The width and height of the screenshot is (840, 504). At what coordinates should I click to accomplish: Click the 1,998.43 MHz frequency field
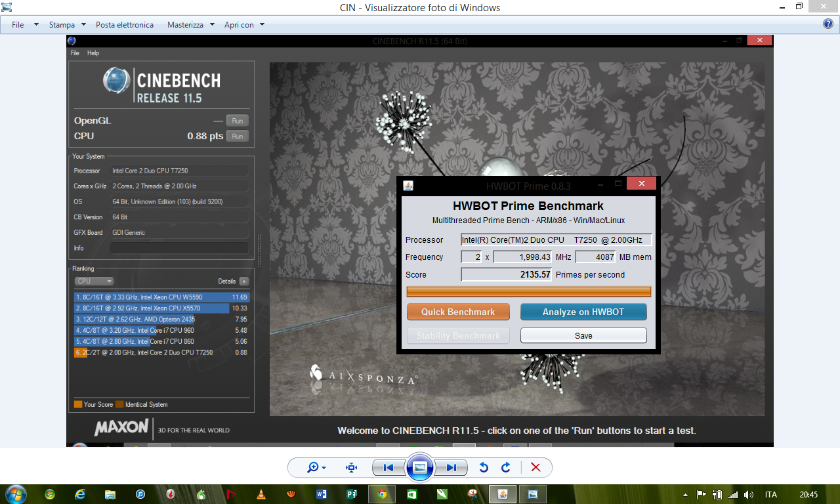coord(523,257)
